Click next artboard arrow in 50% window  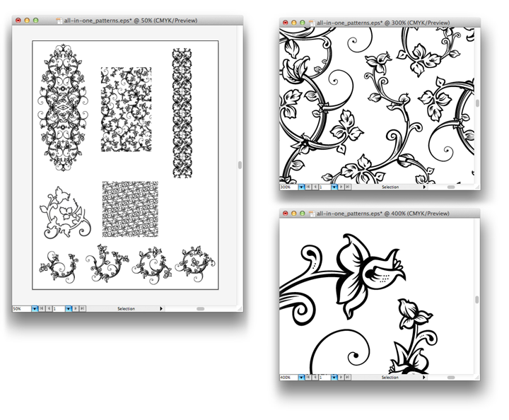coord(75,309)
